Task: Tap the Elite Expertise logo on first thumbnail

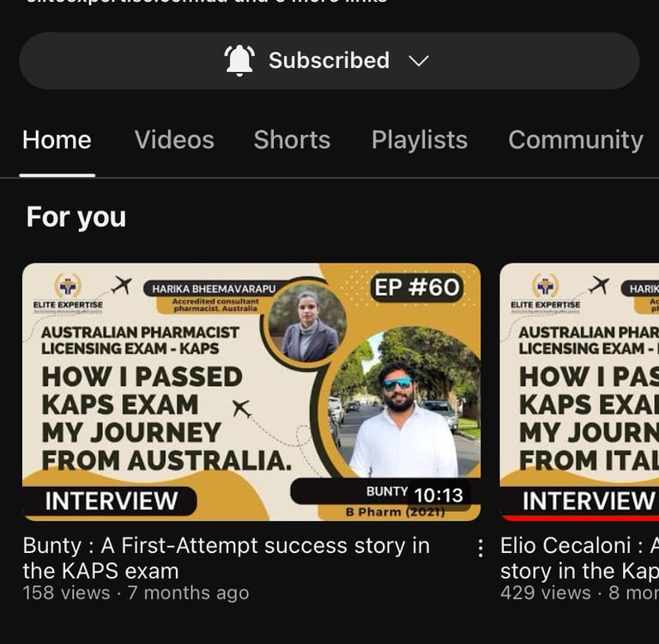Action: coord(68,293)
